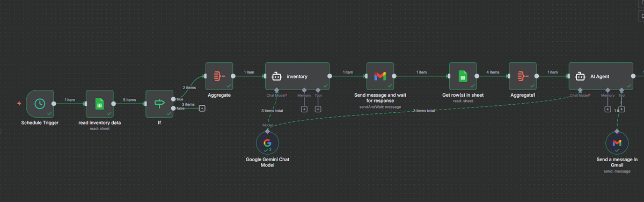Click the Send message and wait output handle

pyautogui.click(x=394, y=76)
